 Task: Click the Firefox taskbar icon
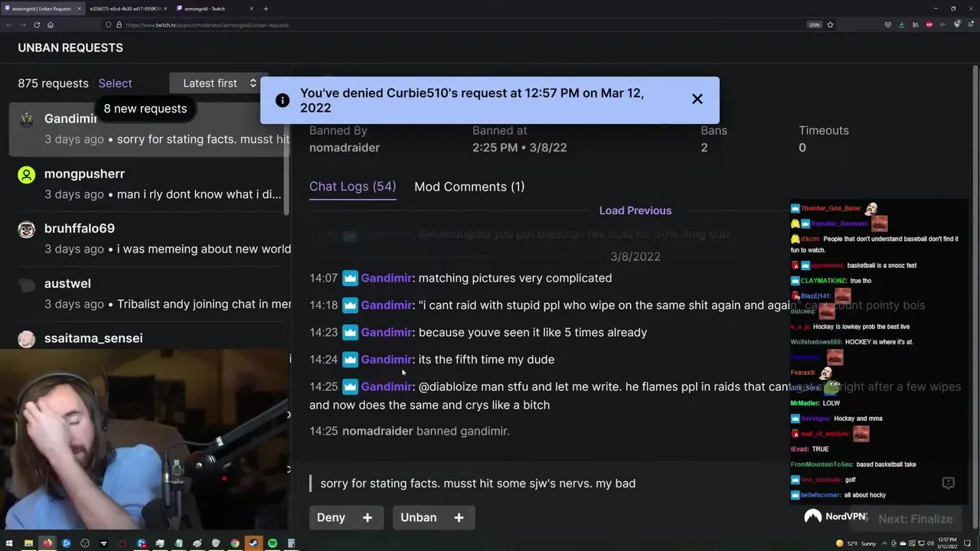47,543
